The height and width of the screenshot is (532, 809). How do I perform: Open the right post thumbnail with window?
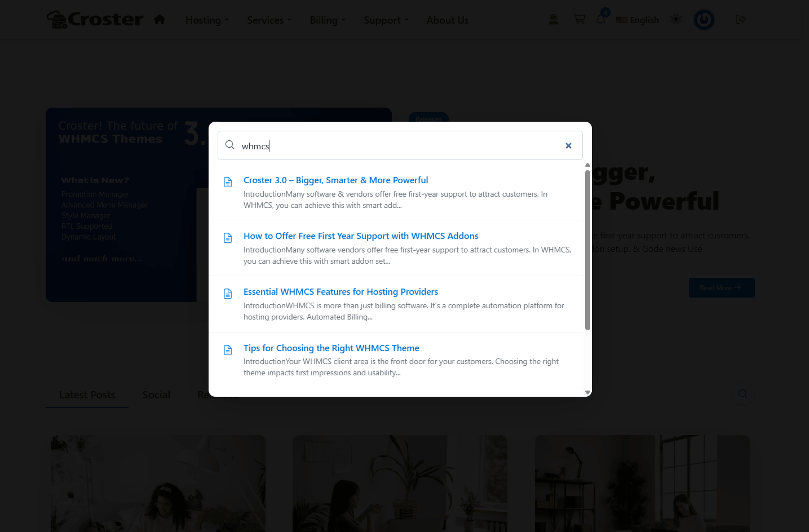(x=642, y=484)
